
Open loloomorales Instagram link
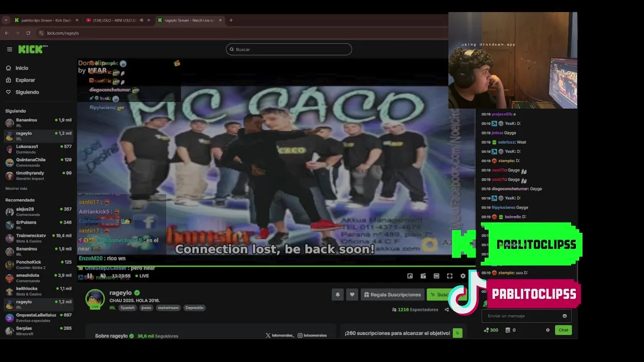(312, 335)
